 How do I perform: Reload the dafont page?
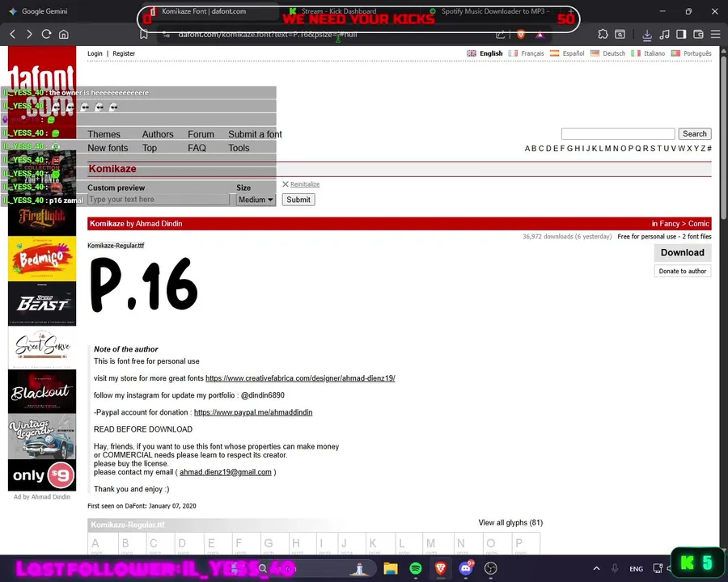(46, 34)
